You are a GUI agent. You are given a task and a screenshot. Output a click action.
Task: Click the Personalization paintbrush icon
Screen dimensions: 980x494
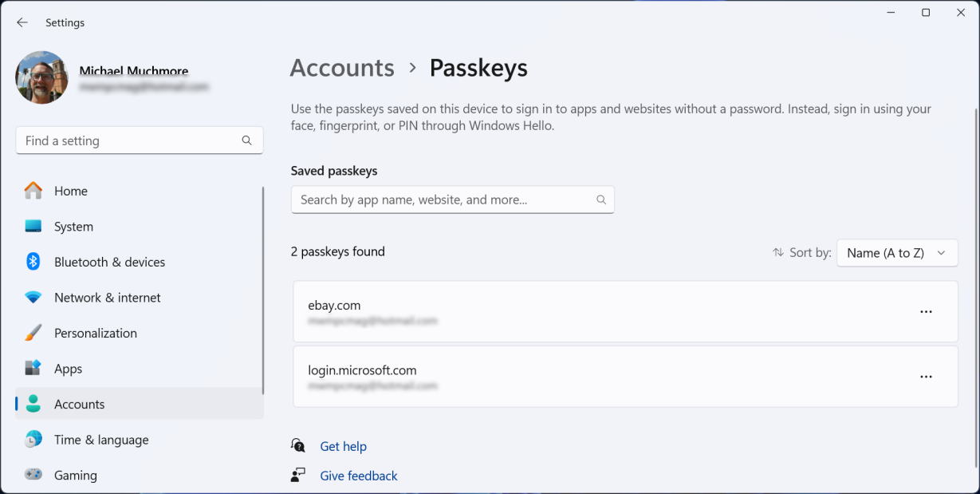click(33, 333)
